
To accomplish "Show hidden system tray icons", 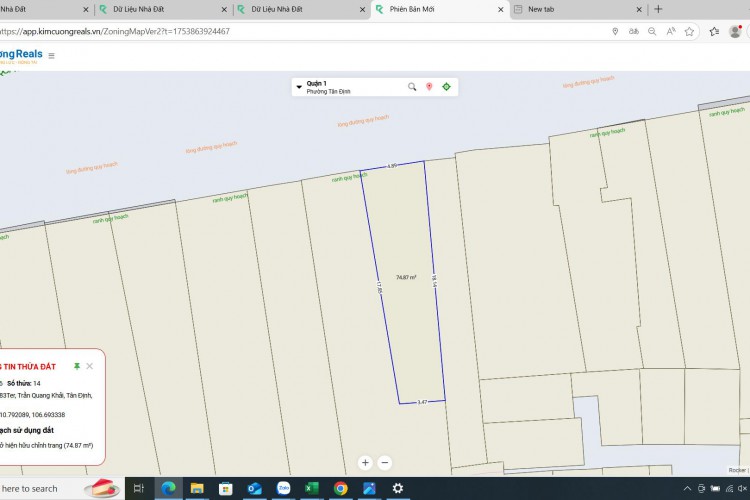I will coord(687,489).
